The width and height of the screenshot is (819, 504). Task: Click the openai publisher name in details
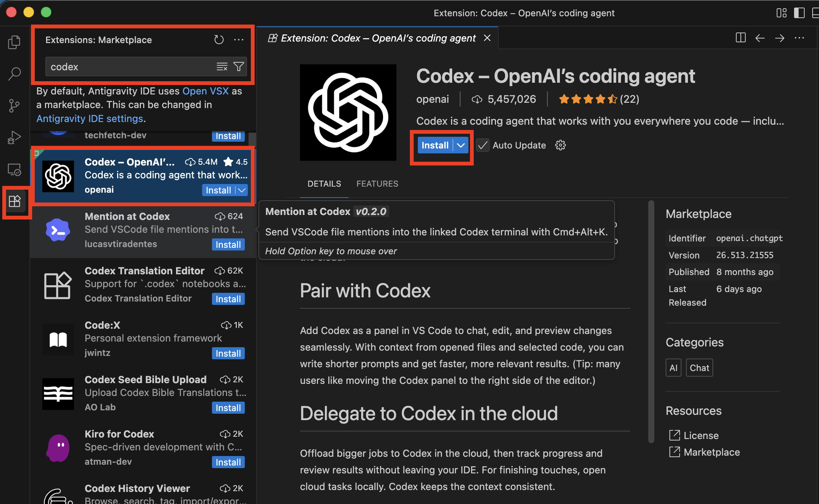[433, 99]
